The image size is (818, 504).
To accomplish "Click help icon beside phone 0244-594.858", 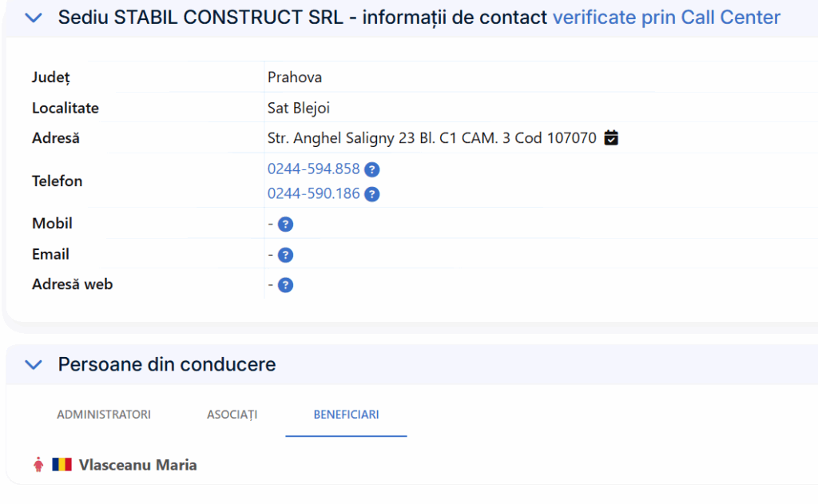I will (x=371, y=169).
